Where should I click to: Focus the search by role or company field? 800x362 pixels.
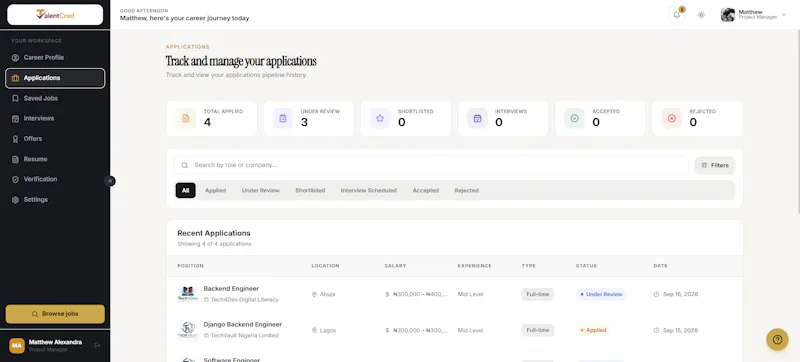[x=432, y=165]
